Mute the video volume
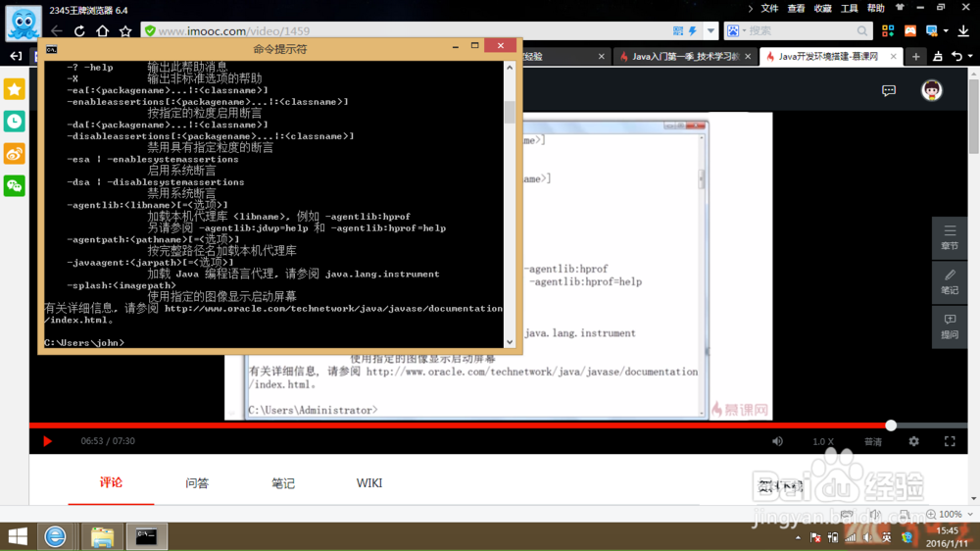 click(777, 441)
